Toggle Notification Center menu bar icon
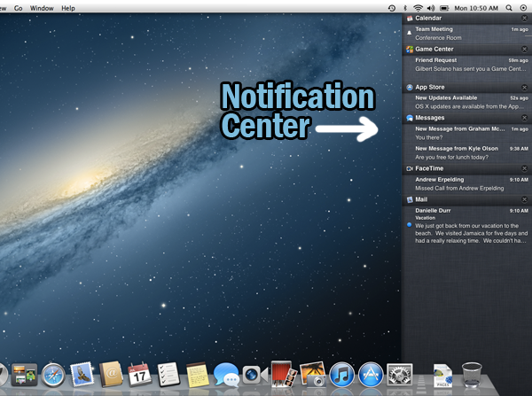532x396 pixels. (523, 8)
